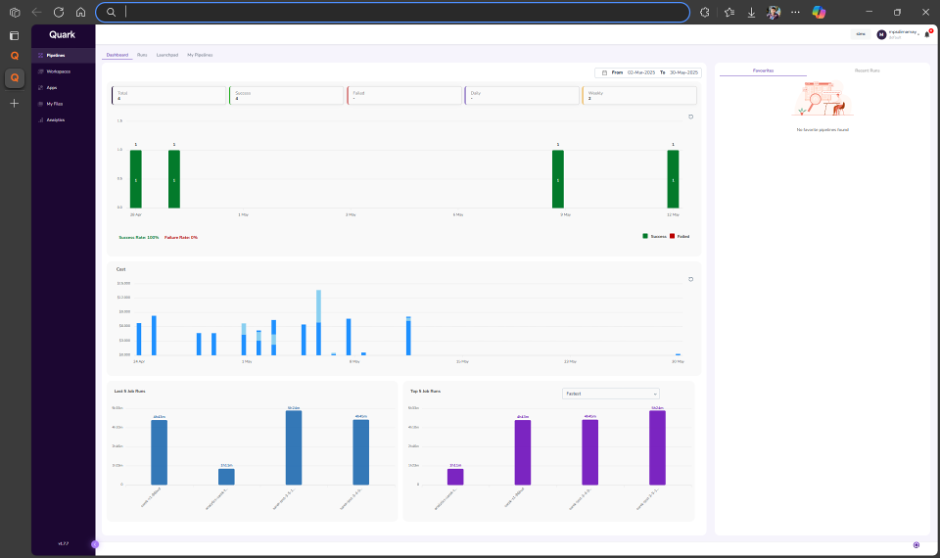Open the Copilot icon in toolbar
The width and height of the screenshot is (941, 558).
tap(819, 12)
